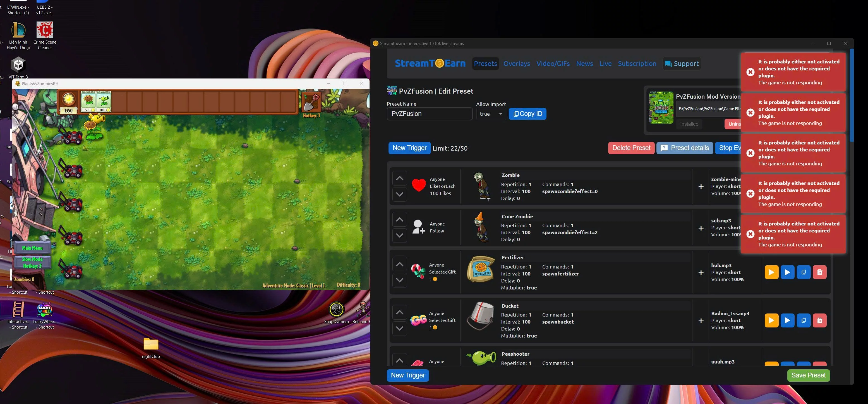Screen dimensions: 868x404
Task: Click the Main Menu button in the game
Action: pyautogui.click(x=32, y=248)
